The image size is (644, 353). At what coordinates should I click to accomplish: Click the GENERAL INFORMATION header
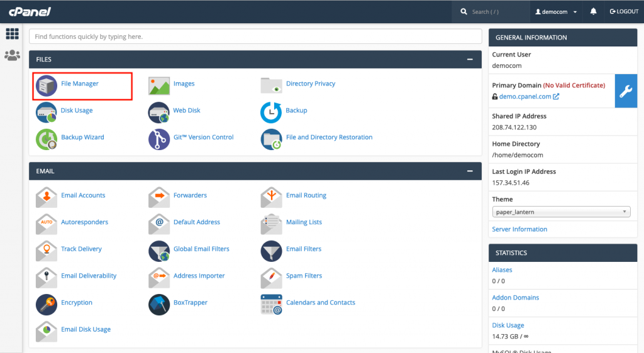(563, 37)
